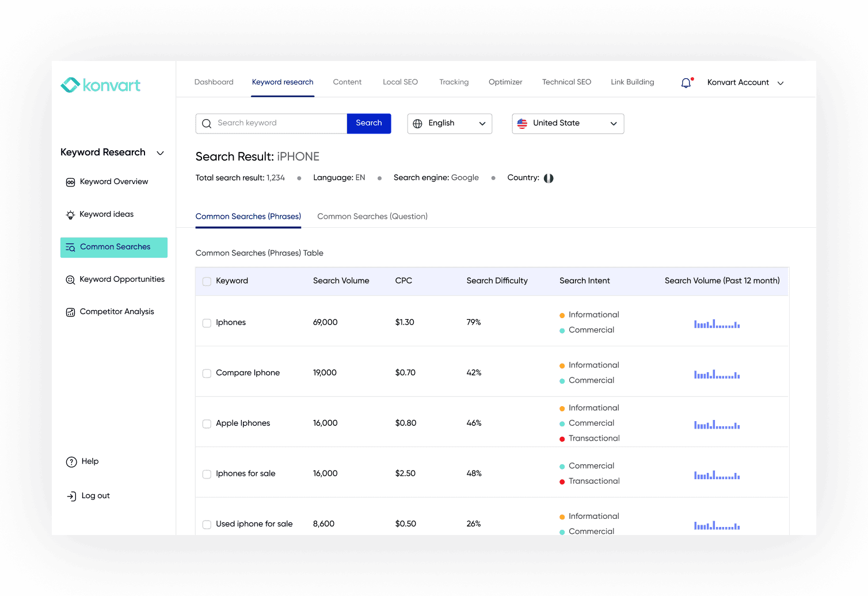Click the Log out icon
868x596 pixels.
pos(71,496)
